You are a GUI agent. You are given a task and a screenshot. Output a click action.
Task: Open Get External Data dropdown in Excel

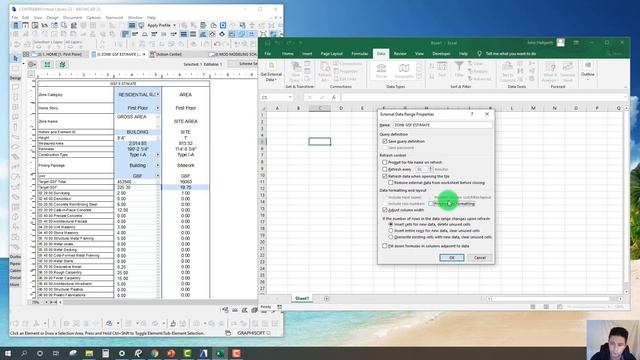click(x=271, y=71)
